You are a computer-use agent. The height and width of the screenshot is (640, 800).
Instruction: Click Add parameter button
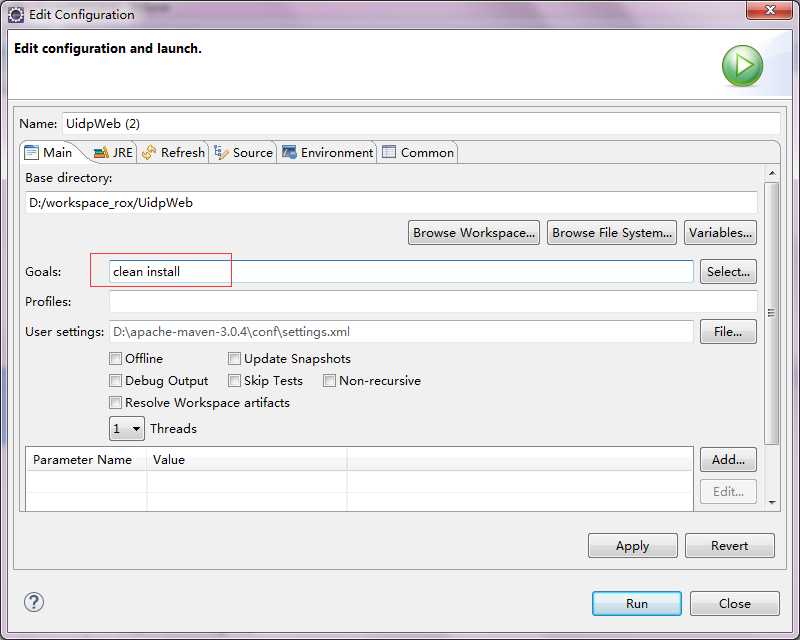click(x=728, y=460)
